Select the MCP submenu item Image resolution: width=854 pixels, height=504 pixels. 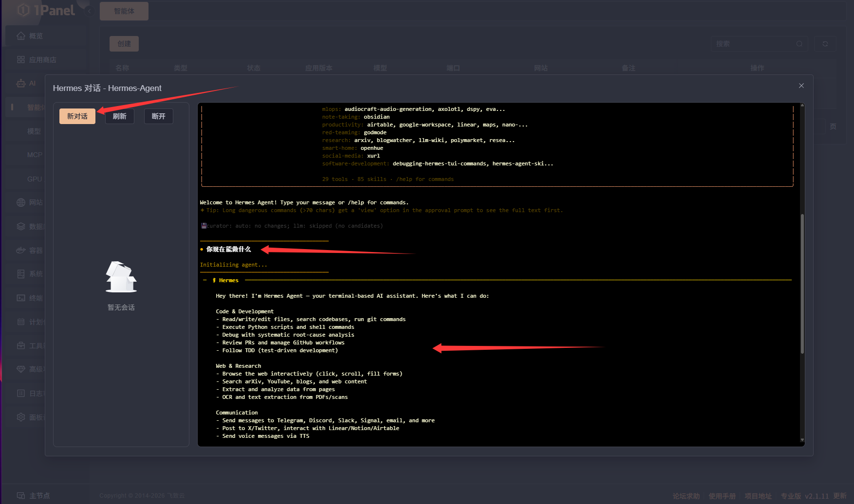coord(35,155)
